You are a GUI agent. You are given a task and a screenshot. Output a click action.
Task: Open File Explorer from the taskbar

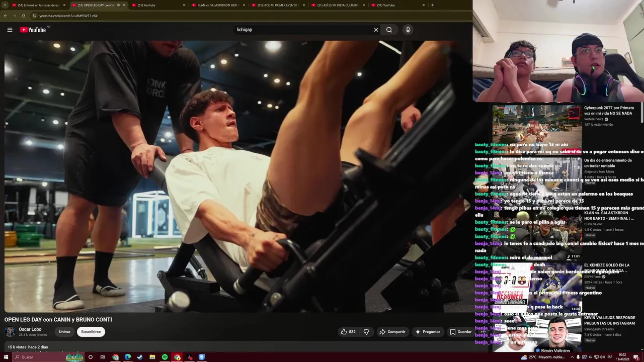[x=152, y=357]
